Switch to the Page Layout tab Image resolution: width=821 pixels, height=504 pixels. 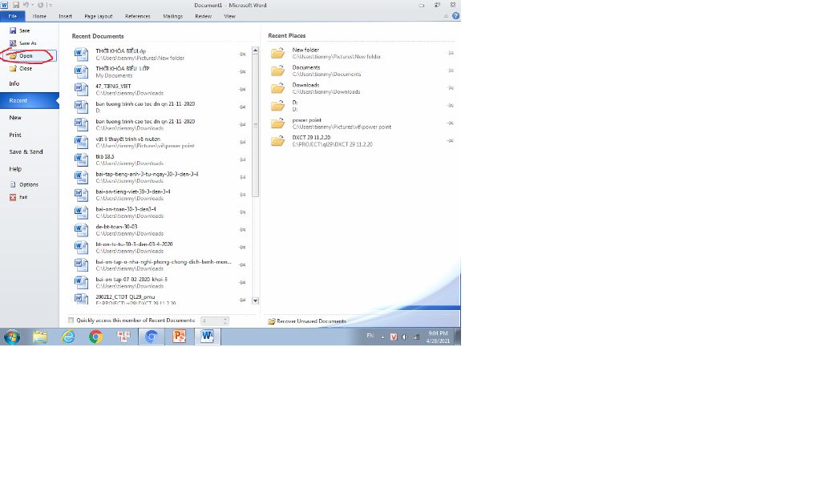99,16
